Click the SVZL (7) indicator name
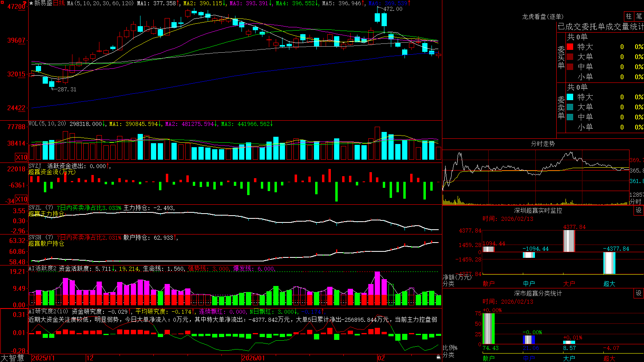This screenshot has width=644, height=362. (41, 208)
